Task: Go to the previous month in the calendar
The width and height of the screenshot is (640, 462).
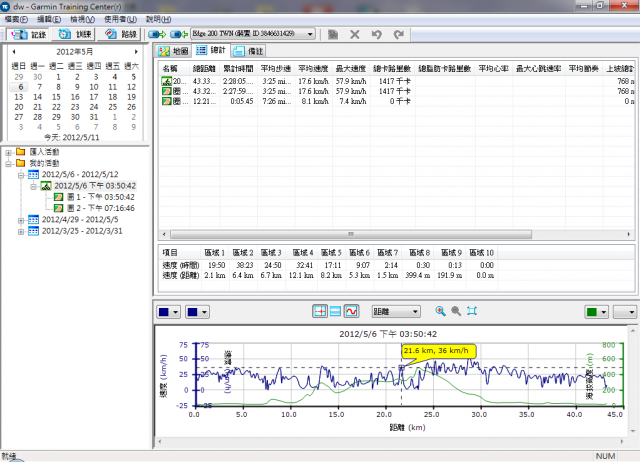Action: (14, 52)
